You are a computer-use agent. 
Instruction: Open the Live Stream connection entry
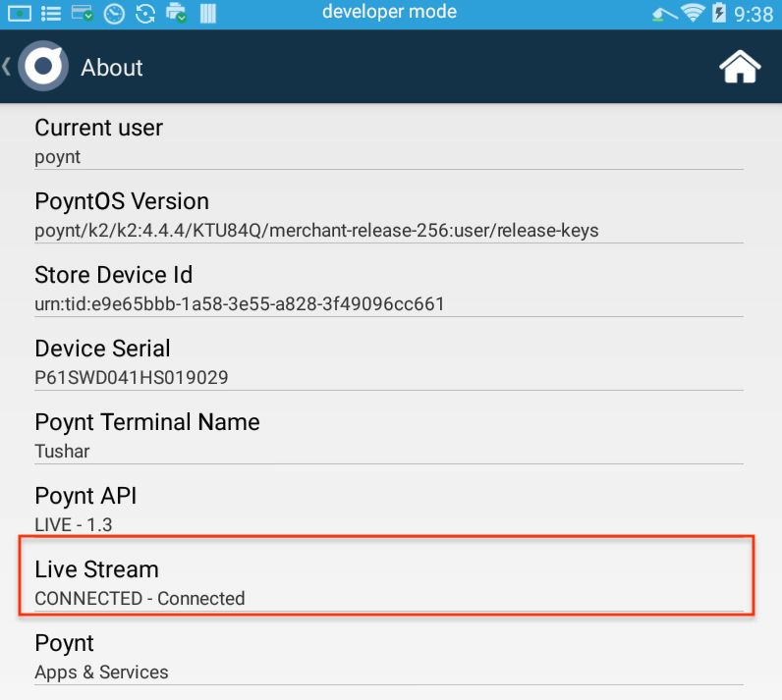[x=388, y=575]
